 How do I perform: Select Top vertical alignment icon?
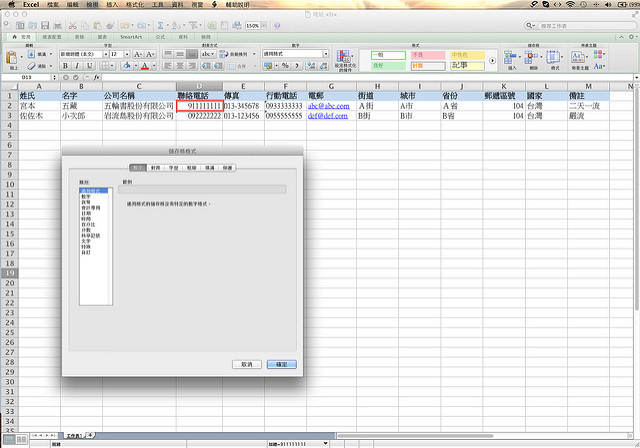pos(168,54)
